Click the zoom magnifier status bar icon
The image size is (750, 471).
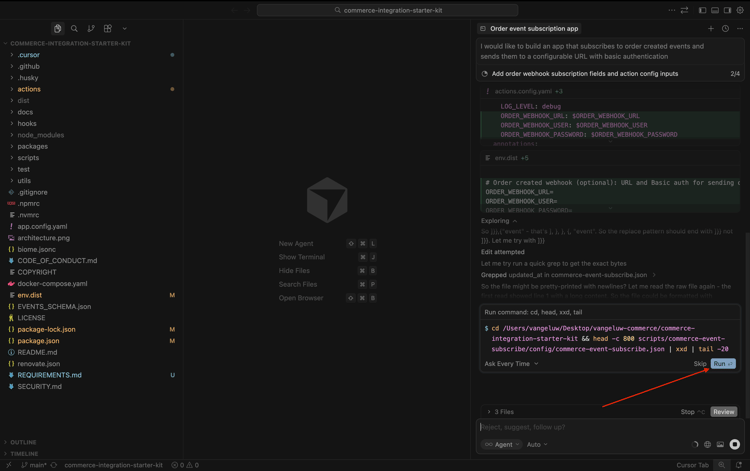[x=721, y=465]
